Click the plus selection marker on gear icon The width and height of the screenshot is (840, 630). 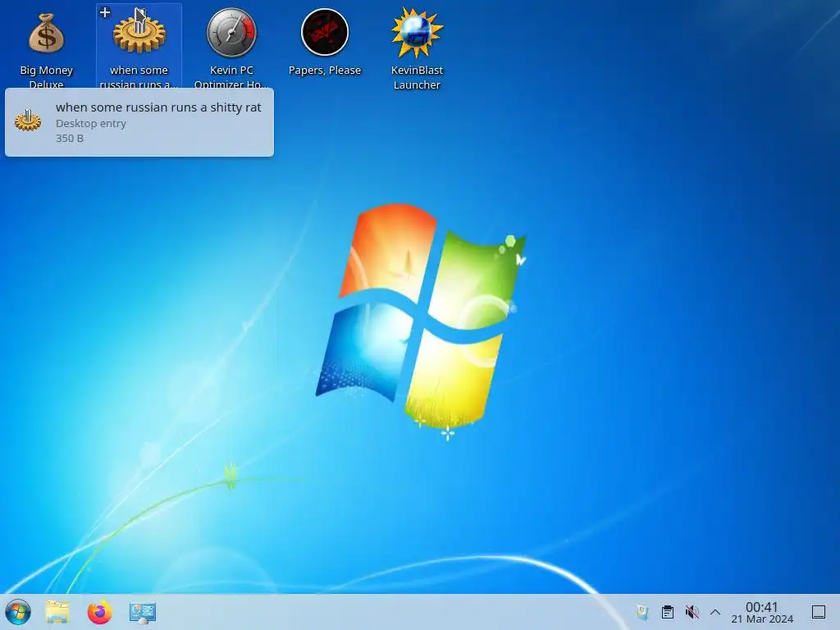tap(105, 11)
